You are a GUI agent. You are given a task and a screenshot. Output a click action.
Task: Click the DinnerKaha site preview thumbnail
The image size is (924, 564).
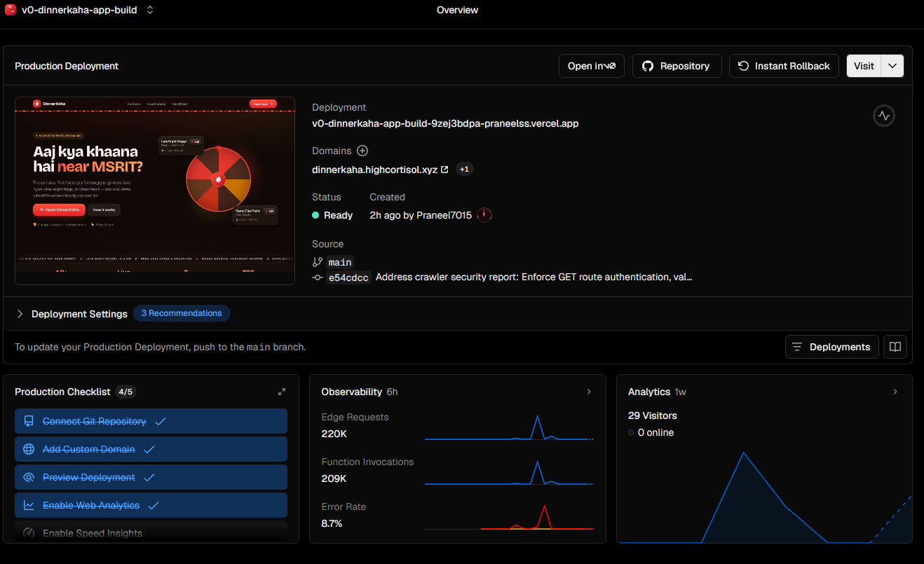click(x=155, y=191)
